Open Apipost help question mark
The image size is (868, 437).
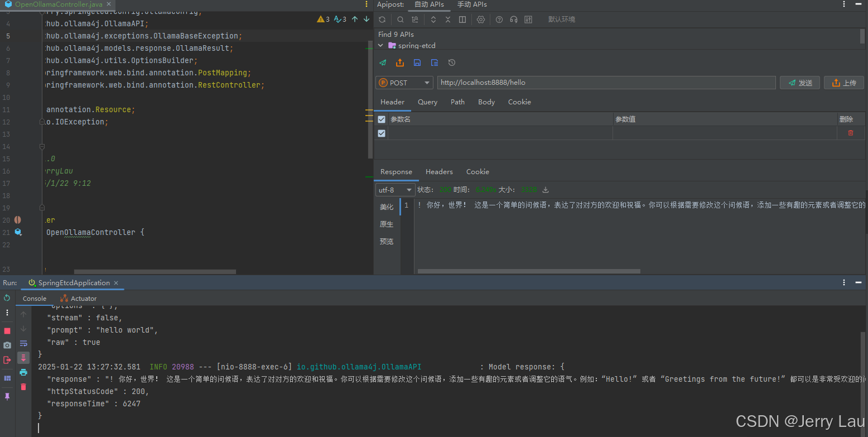click(499, 20)
